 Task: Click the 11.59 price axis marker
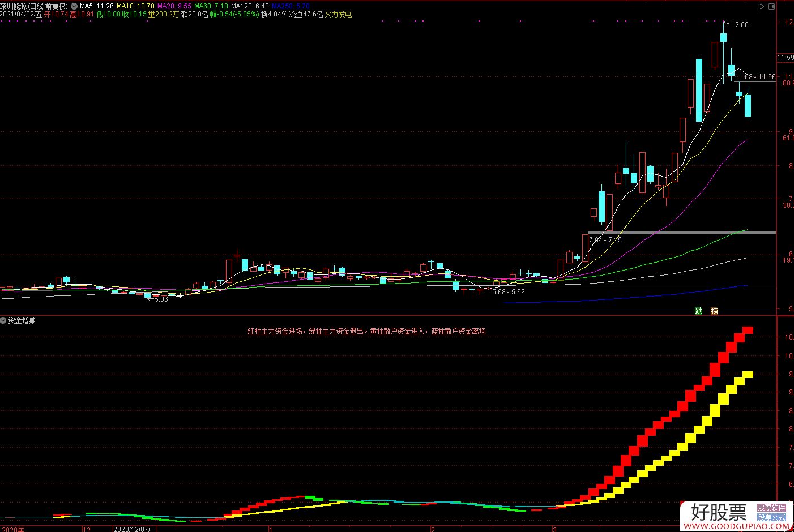(x=785, y=58)
